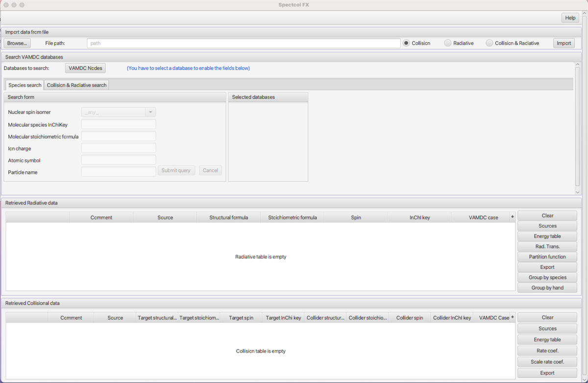Choose Collision & Radiative radio option
588x383 pixels.
[490, 43]
